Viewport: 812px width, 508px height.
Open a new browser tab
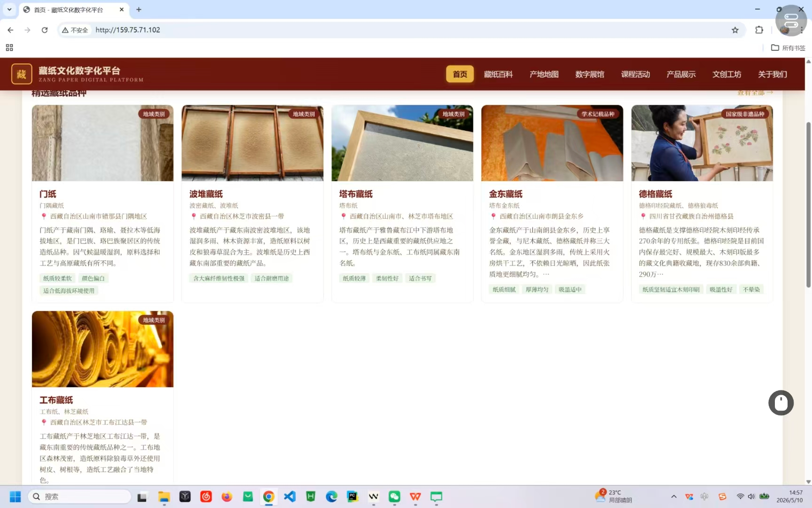(139, 9)
